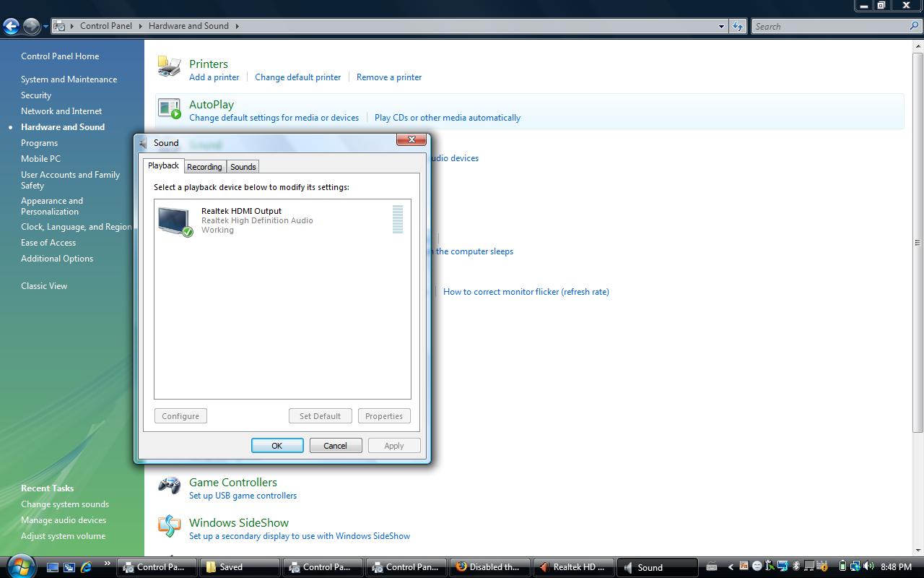Open Change system sounds recent task
The height and width of the screenshot is (578, 924).
pyautogui.click(x=65, y=504)
